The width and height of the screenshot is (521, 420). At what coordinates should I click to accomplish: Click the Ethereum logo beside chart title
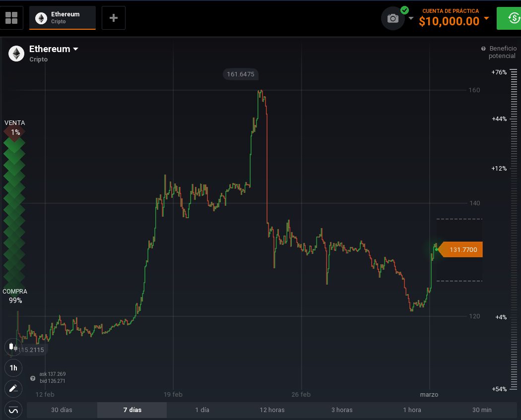(16, 54)
